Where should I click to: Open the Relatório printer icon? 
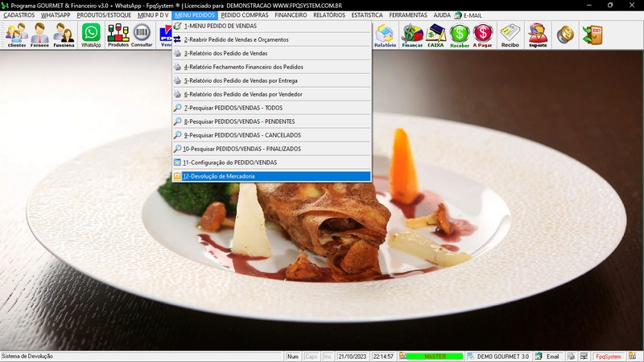[x=385, y=35]
